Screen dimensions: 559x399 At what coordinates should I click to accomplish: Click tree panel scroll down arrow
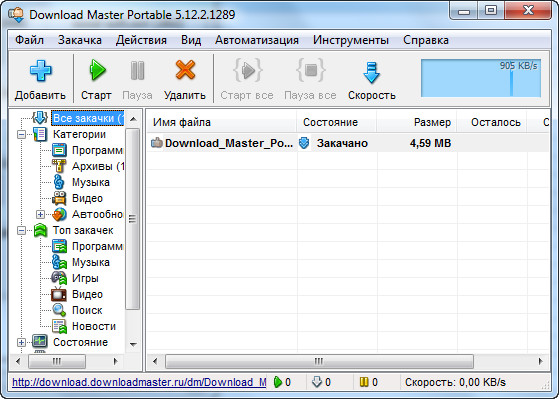(x=133, y=344)
